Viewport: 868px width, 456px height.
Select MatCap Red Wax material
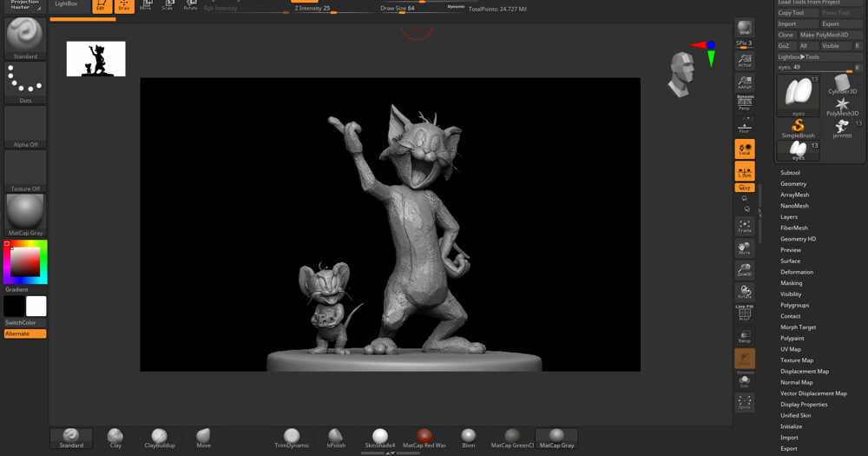click(x=424, y=439)
